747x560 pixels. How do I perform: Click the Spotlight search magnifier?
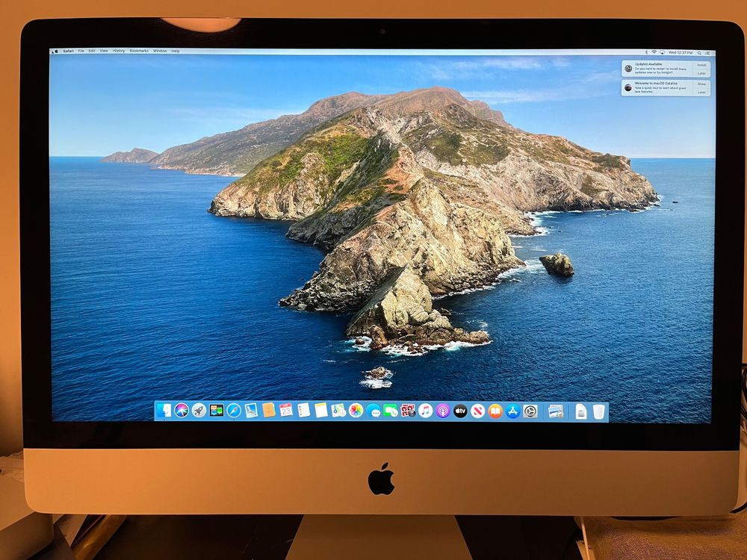click(699, 52)
